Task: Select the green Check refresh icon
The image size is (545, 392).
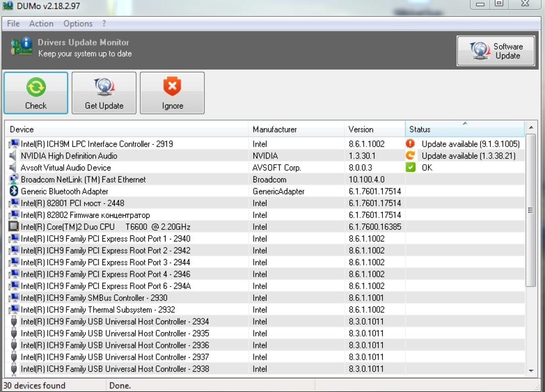Action: coord(35,87)
